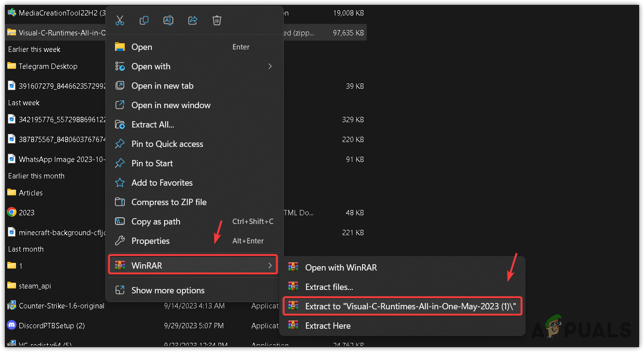Select the MediaCreationTool22H2 file
Image resolution: width=644 pixels, height=352 pixels.
62,13
